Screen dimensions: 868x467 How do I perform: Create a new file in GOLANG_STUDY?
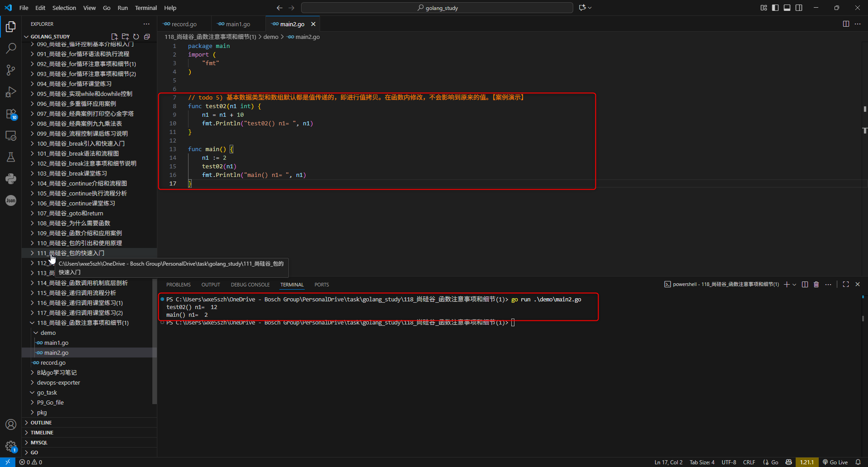114,37
